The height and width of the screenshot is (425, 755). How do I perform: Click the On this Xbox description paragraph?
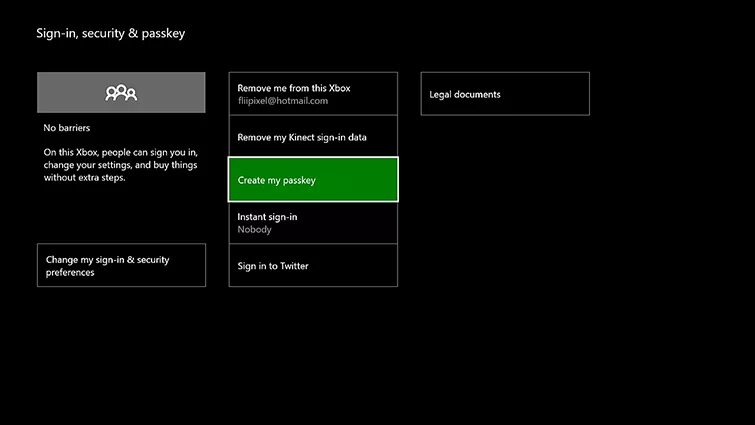(120, 165)
